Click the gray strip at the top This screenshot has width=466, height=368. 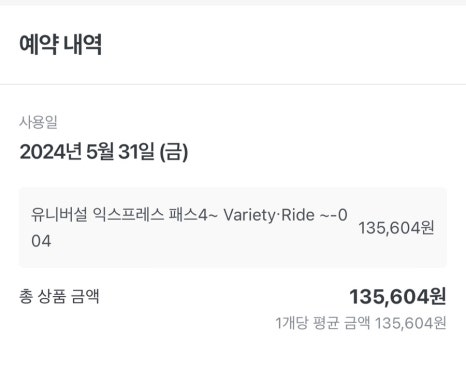[x=233, y=2]
